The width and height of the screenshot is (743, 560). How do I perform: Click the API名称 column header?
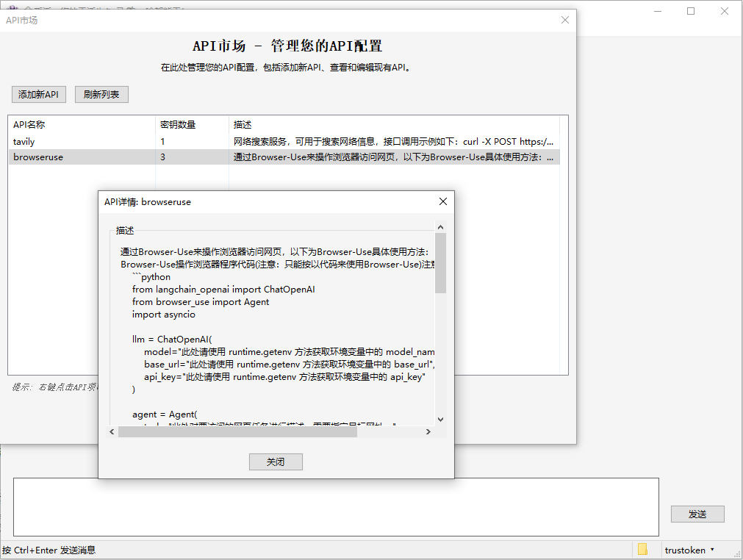pyautogui.click(x=82, y=125)
